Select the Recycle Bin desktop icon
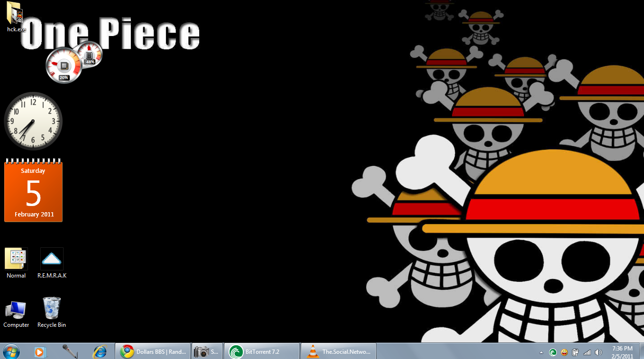 coord(52,313)
